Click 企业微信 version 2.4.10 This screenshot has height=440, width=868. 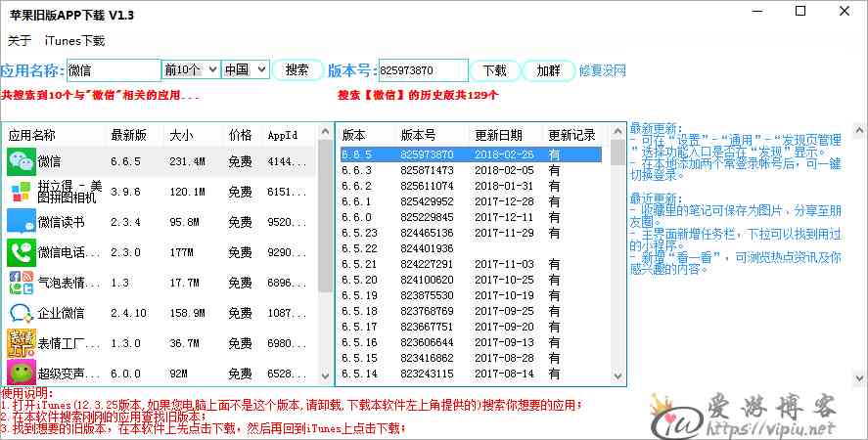click(x=128, y=313)
